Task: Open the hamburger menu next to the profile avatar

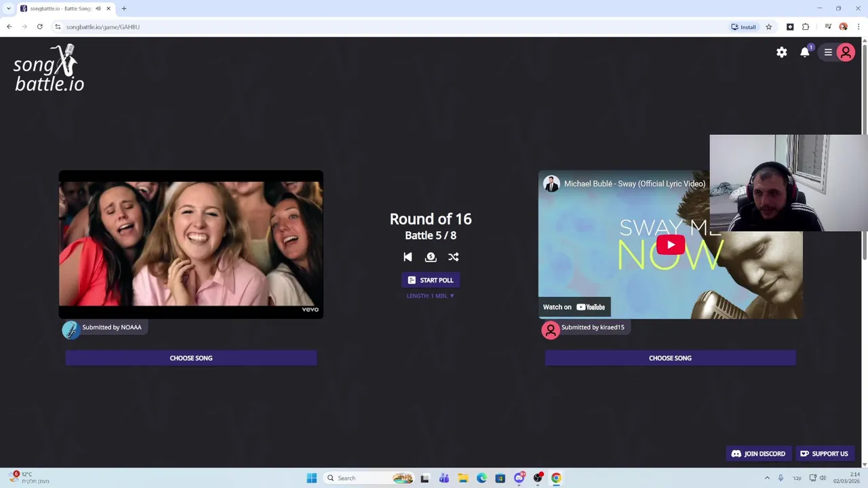Action: tap(828, 52)
